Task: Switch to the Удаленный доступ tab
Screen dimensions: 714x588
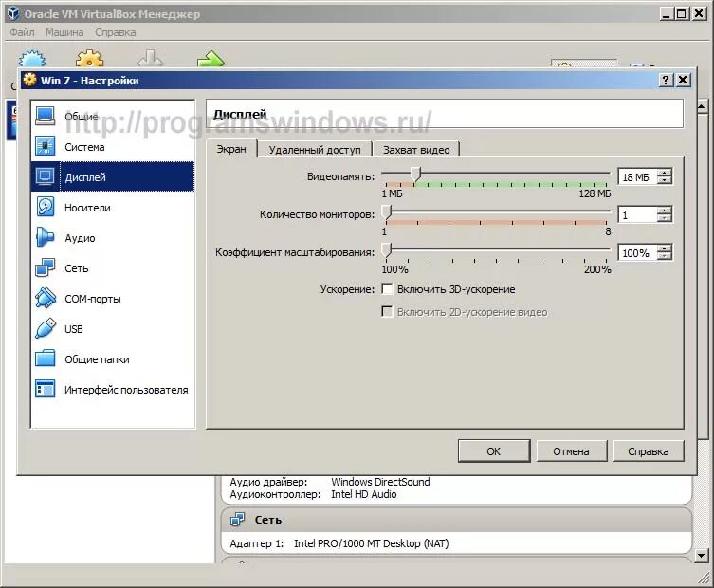Action: click(315, 150)
